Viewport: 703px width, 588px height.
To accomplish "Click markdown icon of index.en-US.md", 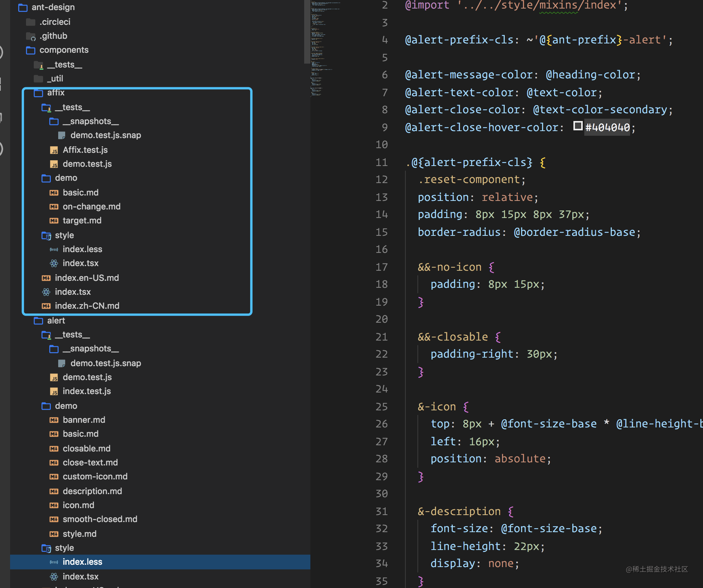I will pos(46,278).
